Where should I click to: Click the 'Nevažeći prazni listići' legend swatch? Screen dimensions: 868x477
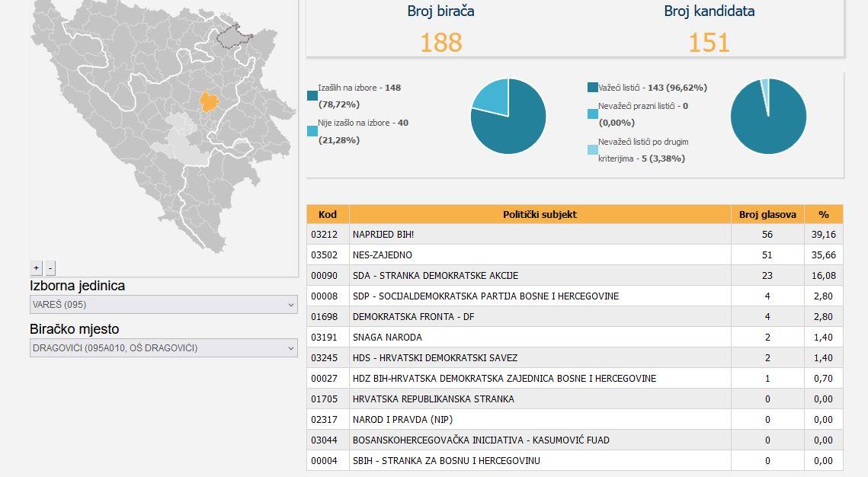tap(593, 114)
